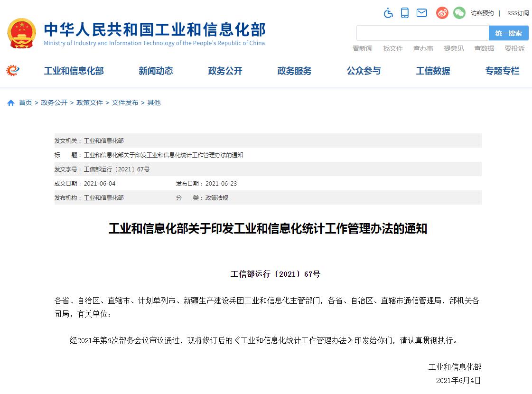This screenshot has height=394, width=532.
Task: Open the 访客预约 link
Action: pos(482,13)
